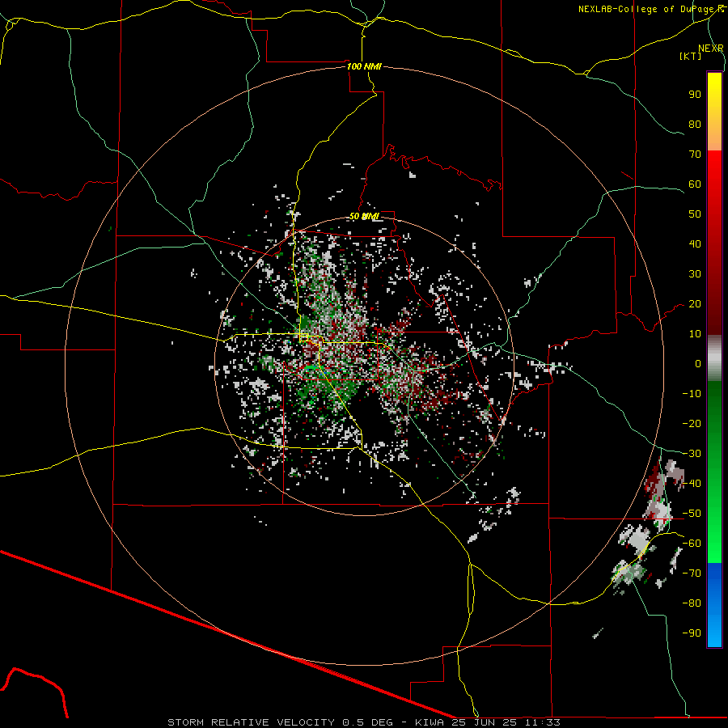Click the 40 value on velocity scale
Viewport: 728px width, 728px height.
click(695, 243)
